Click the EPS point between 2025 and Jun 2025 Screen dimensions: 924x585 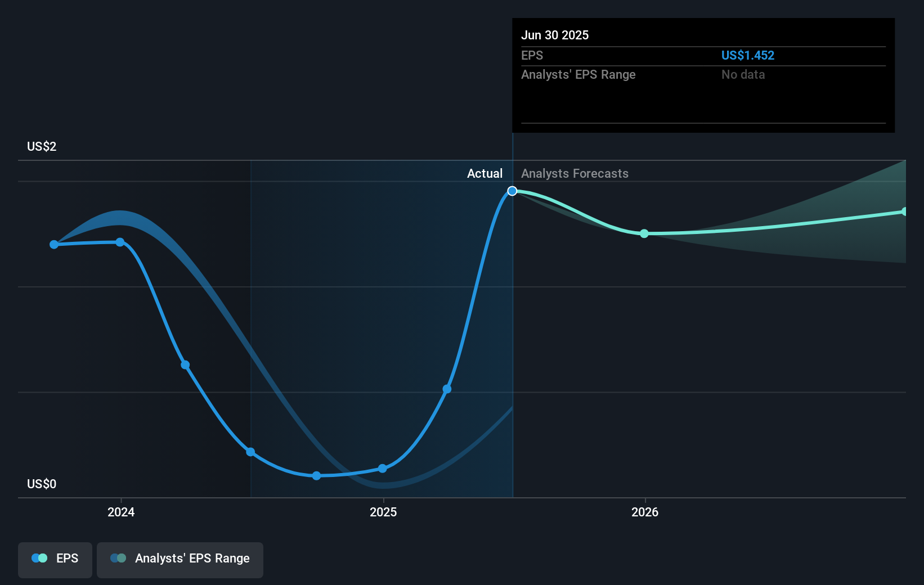[x=447, y=389]
